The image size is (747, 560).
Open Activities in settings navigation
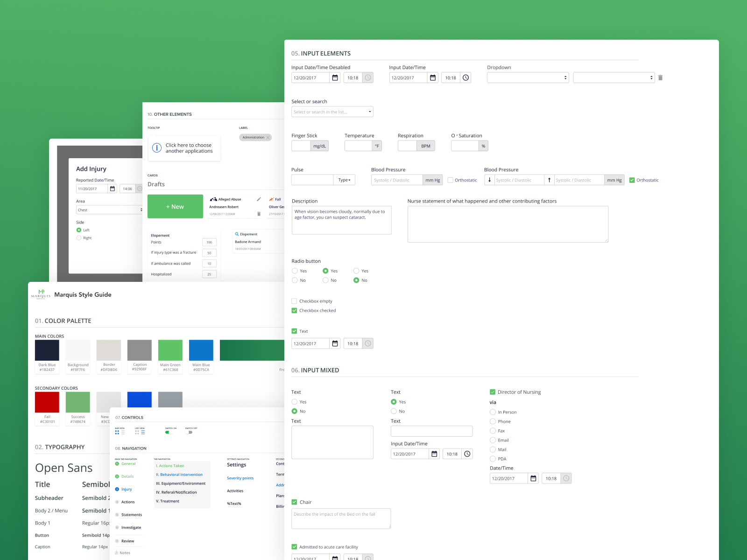[x=235, y=490]
